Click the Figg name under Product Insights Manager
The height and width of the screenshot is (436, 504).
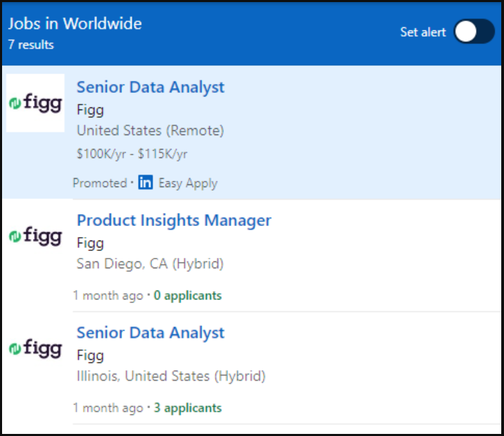pyautogui.click(x=90, y=243)
